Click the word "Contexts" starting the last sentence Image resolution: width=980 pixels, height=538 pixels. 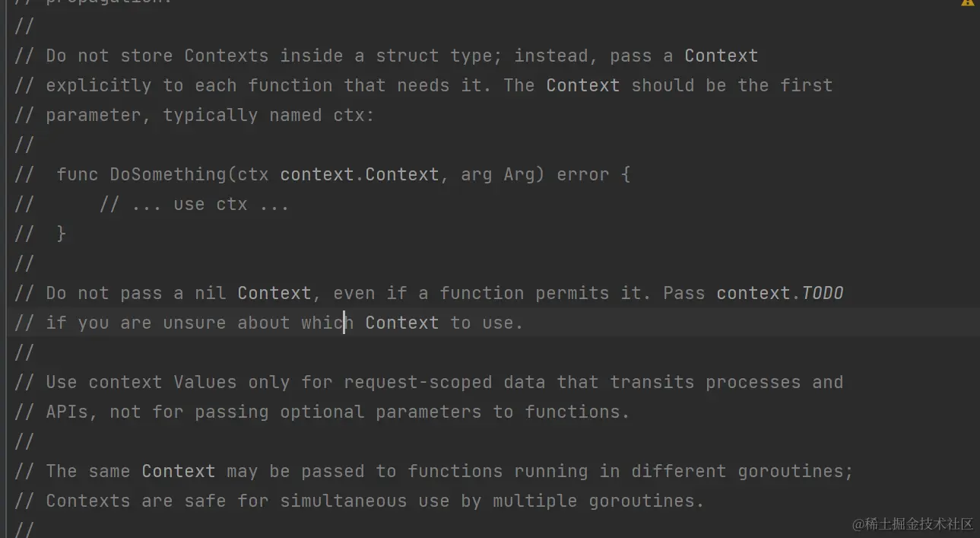87,501
